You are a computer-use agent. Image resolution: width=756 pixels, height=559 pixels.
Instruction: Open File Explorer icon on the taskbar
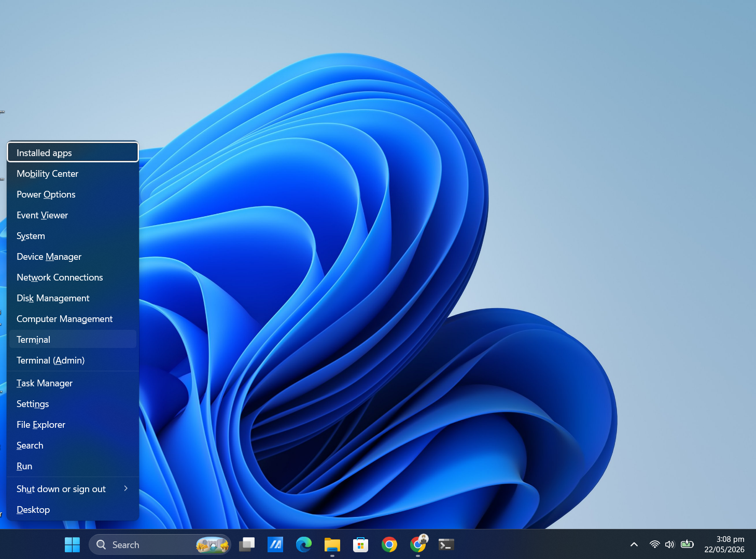point(332,544)
